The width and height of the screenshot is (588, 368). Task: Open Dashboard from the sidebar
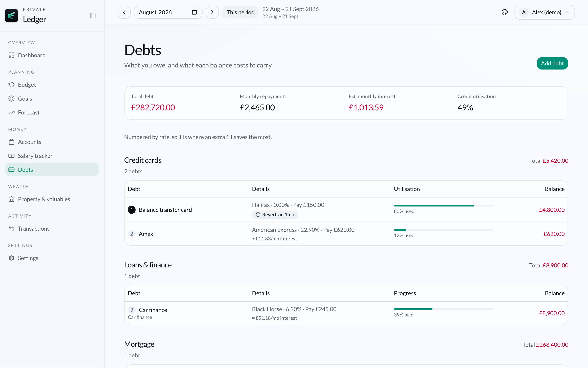(x=52, y=55)
